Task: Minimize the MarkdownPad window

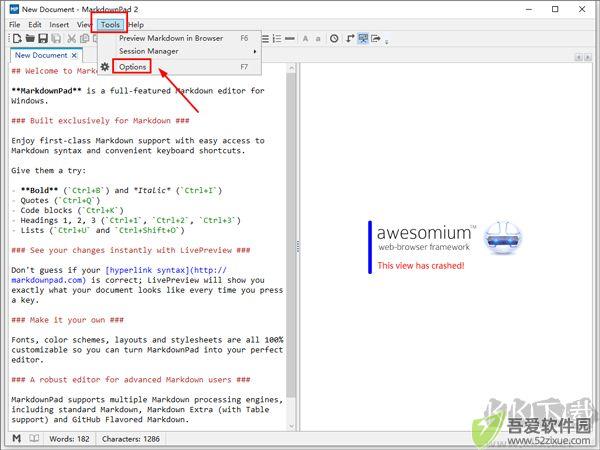Action: point(529,9)
